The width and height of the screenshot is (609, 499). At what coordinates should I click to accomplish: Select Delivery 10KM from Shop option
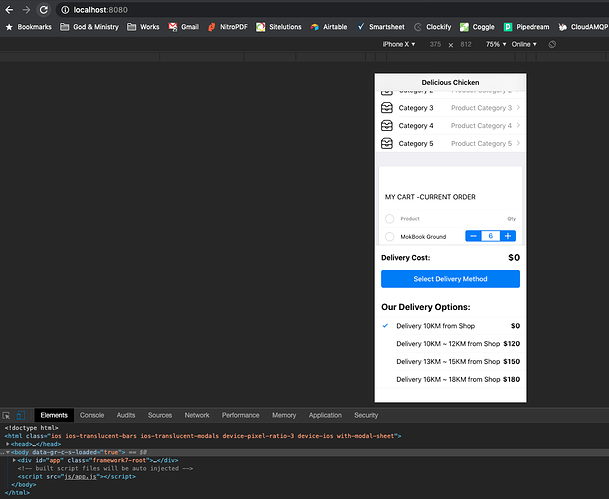(x=451, y=326)
